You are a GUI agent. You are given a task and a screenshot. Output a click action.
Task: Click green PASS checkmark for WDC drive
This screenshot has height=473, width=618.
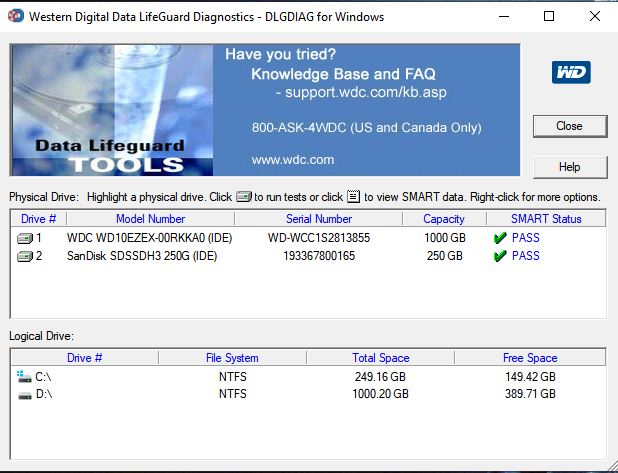pos(500,238)
